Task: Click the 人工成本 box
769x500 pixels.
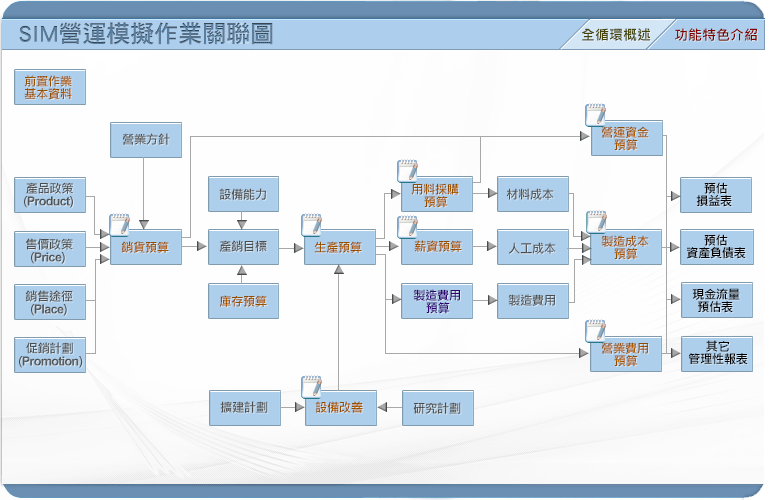Action: tap(533, 247)
